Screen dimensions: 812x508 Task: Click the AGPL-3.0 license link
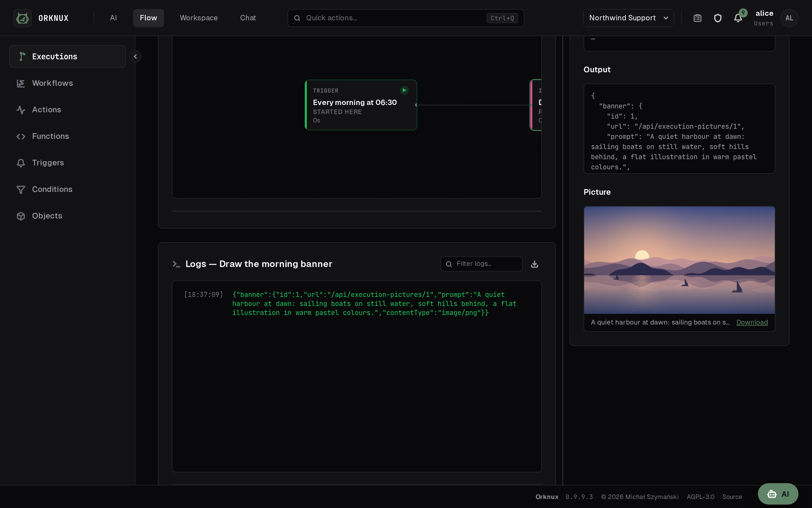pyautogui.click(x=700, y=497)
